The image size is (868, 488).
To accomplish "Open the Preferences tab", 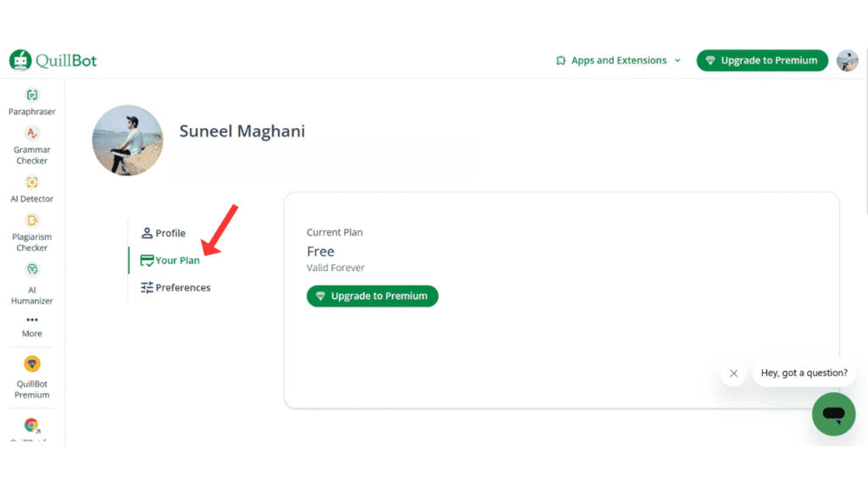I will (175, 287).
